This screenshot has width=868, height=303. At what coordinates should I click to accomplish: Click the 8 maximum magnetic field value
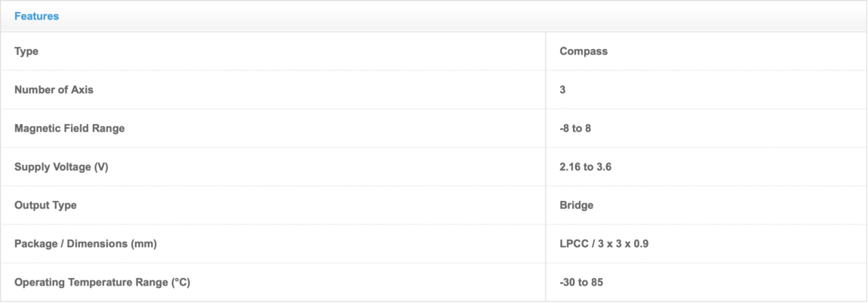click(x=588, y=128)
